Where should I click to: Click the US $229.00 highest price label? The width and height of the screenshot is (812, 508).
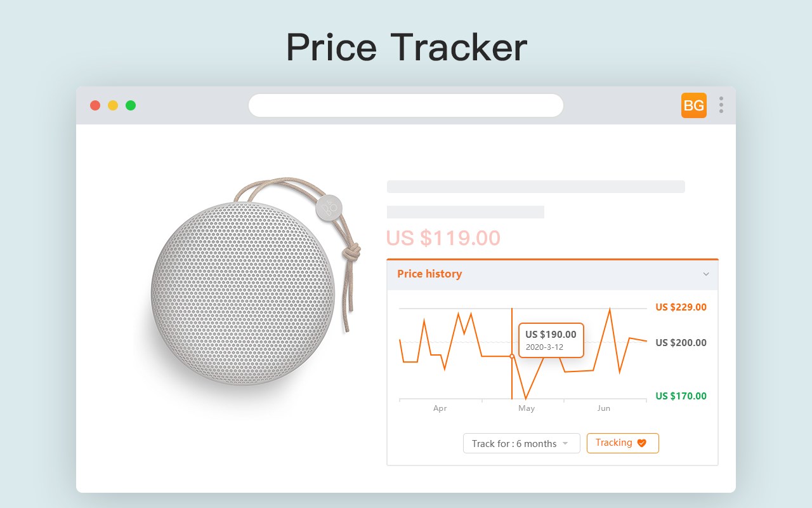tap(681, 307)
